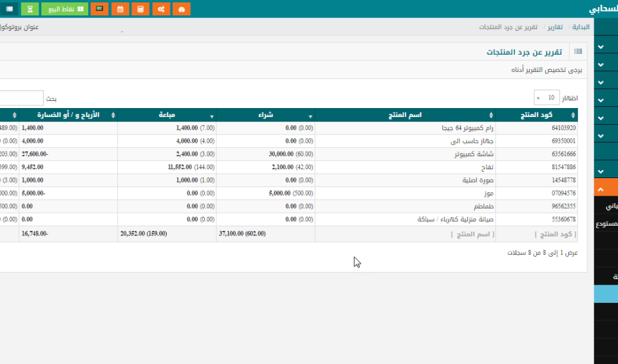
Task: Open the نقاط البيع point of sale button
Action: point(65,9)
